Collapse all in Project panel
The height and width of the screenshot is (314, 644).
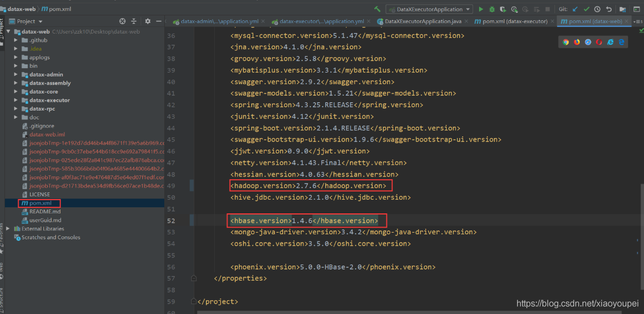(x=134, y=21)
